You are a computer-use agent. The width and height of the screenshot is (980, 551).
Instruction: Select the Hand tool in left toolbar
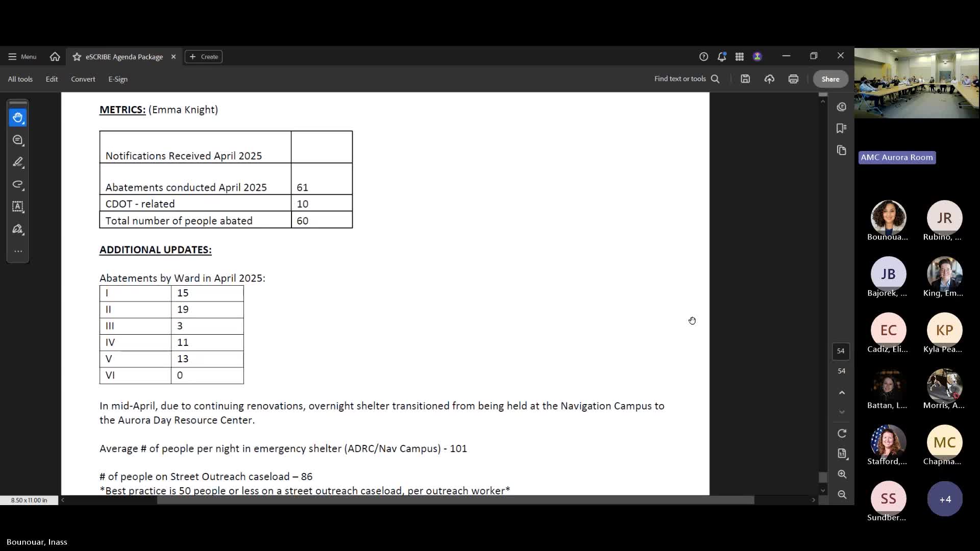pos(18,118)
